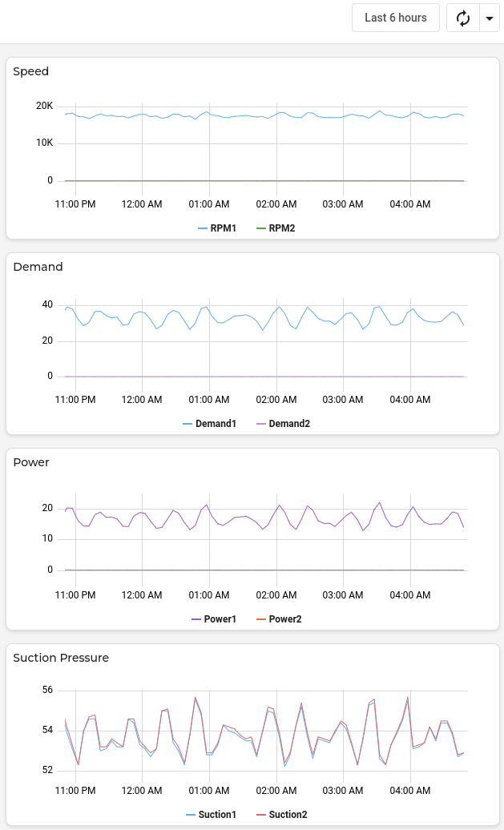Click 20K label on Speed axis

45,106
